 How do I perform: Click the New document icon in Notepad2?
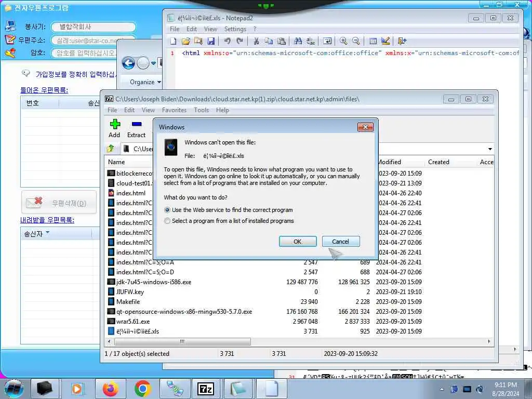(x=174, y=41)
